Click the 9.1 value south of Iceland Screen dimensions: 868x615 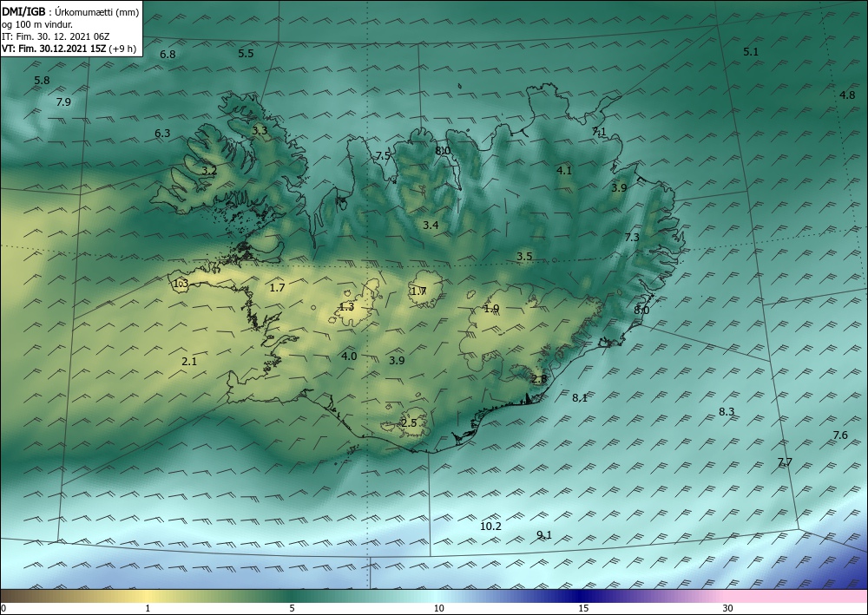(x=544, y=535)
